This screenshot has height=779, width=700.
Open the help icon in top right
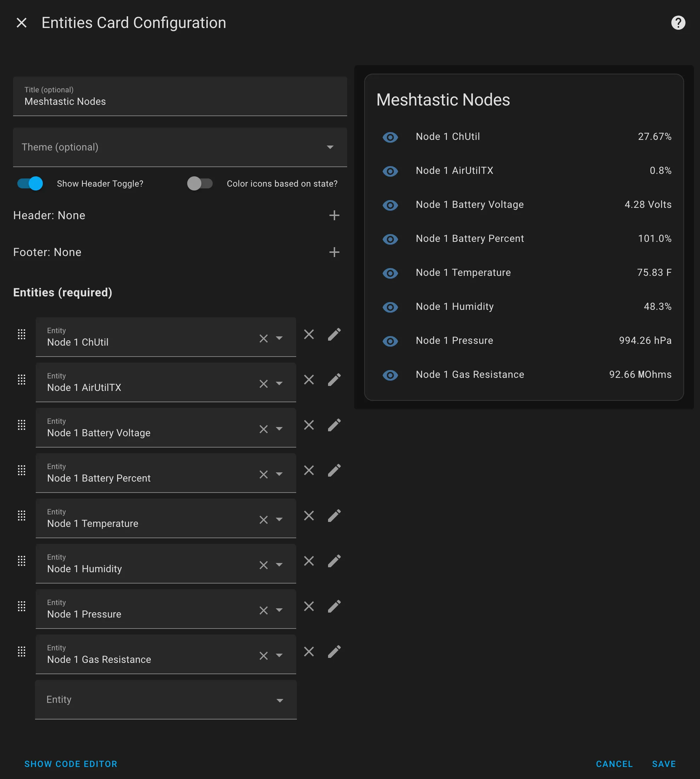click(x=678, y=23)
